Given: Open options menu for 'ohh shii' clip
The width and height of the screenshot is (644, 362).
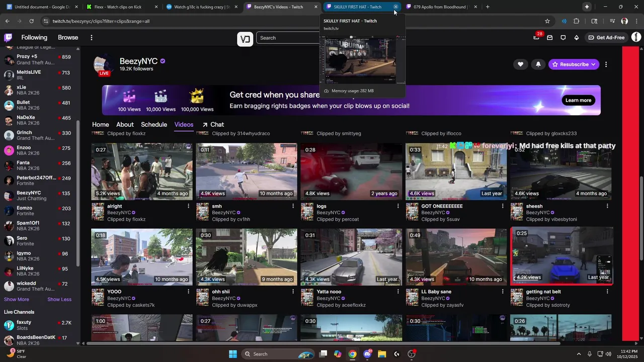Looking at the screenshot, I should (293, 292).
